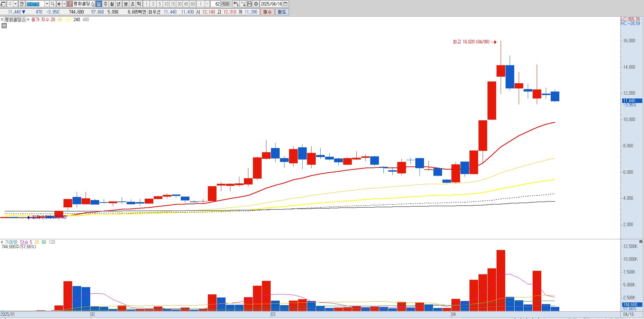Select the 45 minute interval tab

pyautogui.click(x=186, y=4)
